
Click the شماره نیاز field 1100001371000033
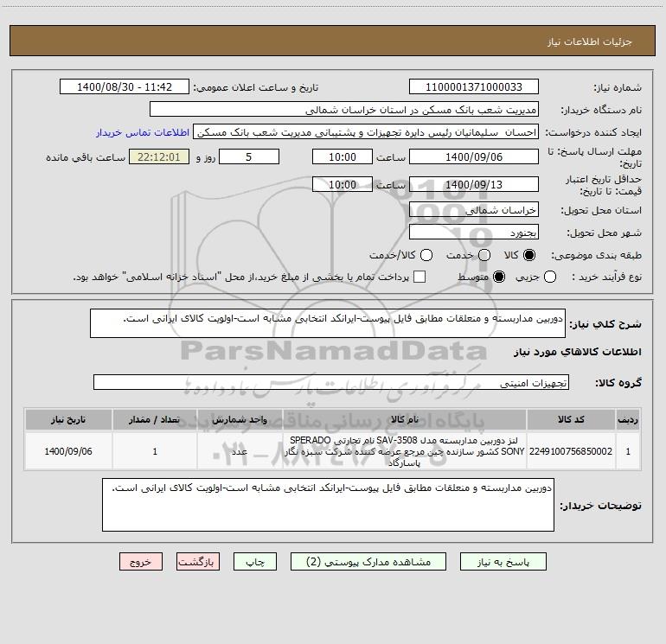point(474,87)
